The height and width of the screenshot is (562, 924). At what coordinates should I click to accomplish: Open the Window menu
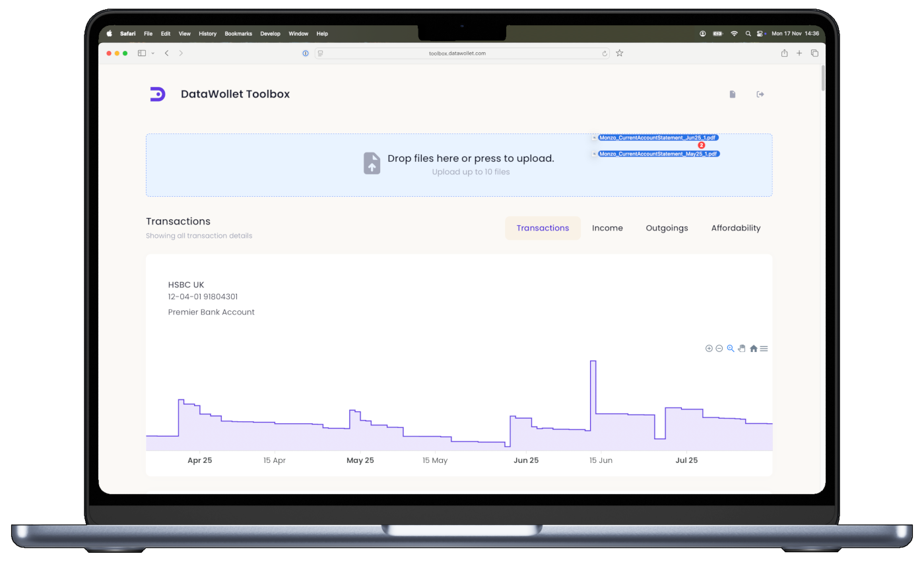tap(298, 34)
